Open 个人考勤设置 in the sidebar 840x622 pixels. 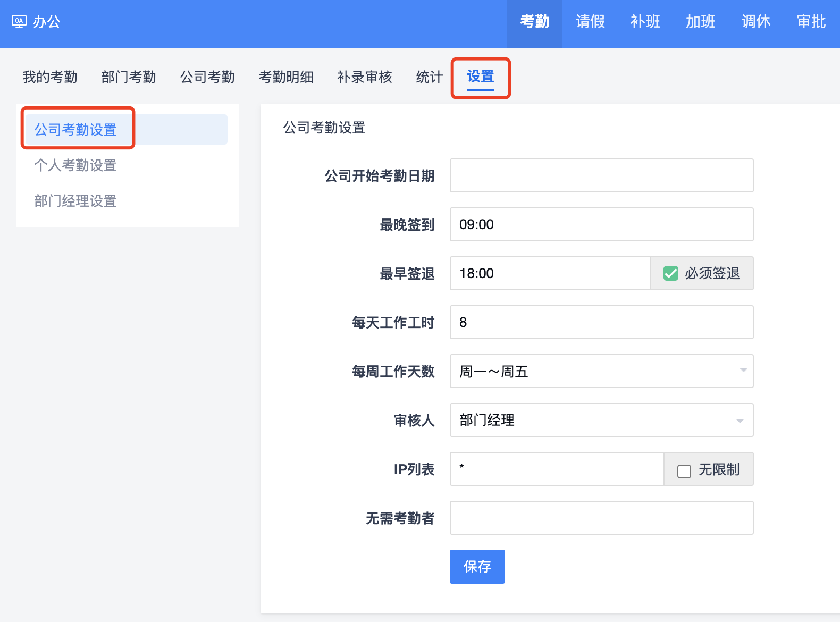point(75,165)
